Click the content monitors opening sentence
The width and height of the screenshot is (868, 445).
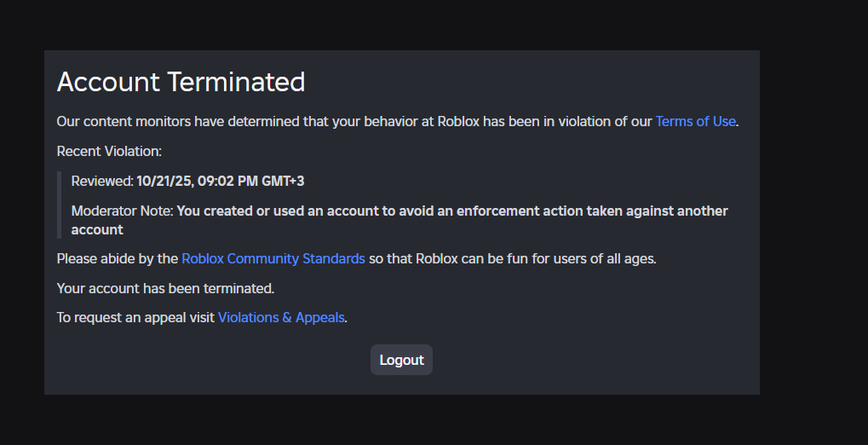click(398, 121)
